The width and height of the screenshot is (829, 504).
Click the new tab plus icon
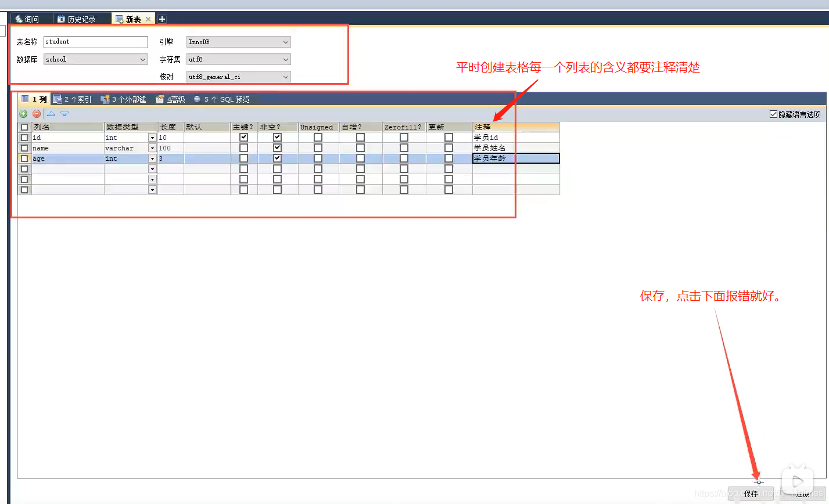(162, 19)
